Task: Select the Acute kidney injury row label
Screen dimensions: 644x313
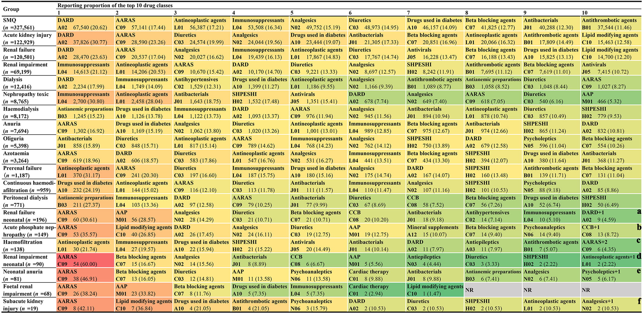Action: pos(23,39)
